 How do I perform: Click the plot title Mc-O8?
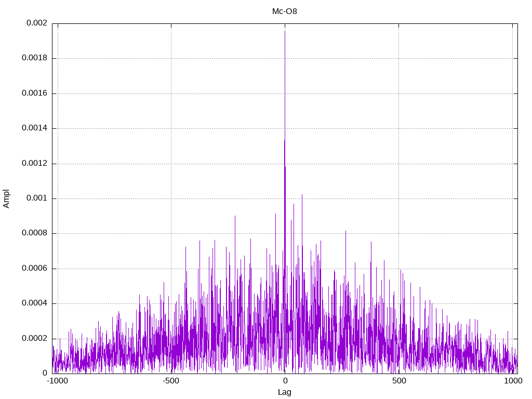(x=284, y=11)
